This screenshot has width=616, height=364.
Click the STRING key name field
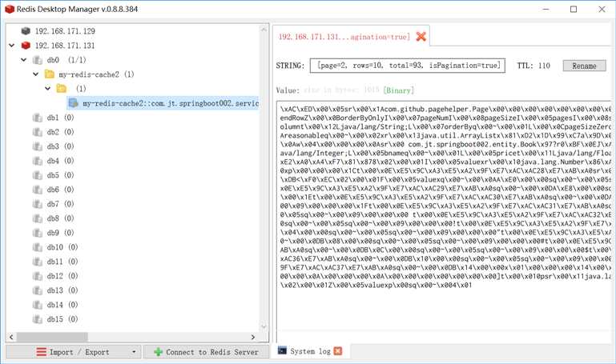[x=408, y=66]
